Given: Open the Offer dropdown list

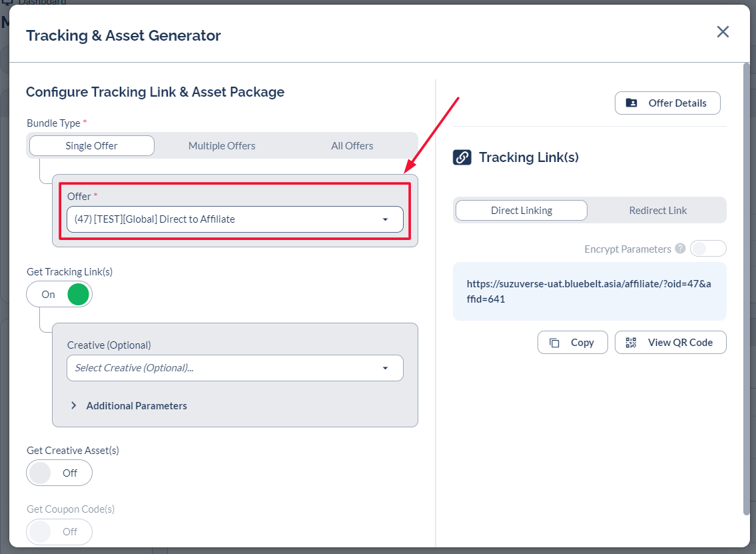Looking at the screenshot, I should tap(234, 219).
